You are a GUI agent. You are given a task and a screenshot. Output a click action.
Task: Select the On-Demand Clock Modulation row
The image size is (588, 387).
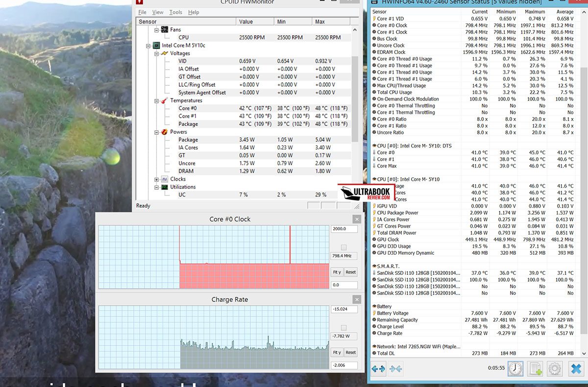coord(473,99)
